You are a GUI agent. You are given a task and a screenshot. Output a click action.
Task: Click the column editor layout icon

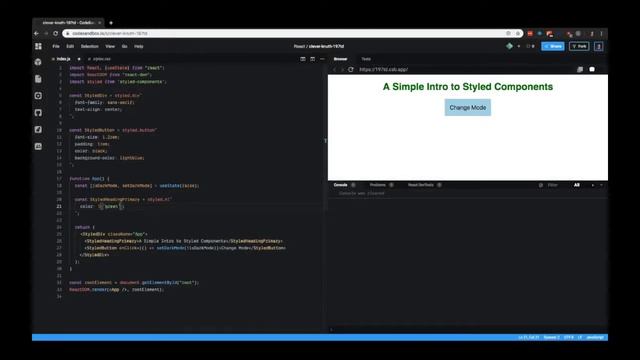pyautogui.click(x=313, y=59)
